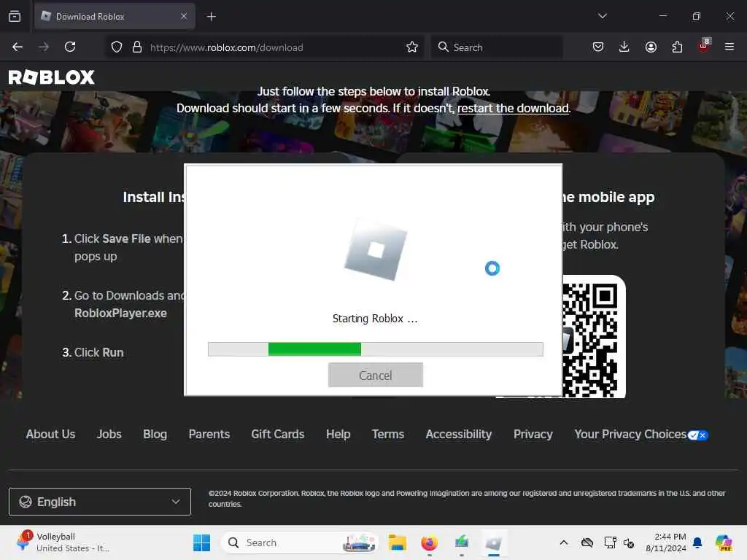This screenshot has height=560, width=747.
Task: Reload the current page
Action: (x=70, y=47)
